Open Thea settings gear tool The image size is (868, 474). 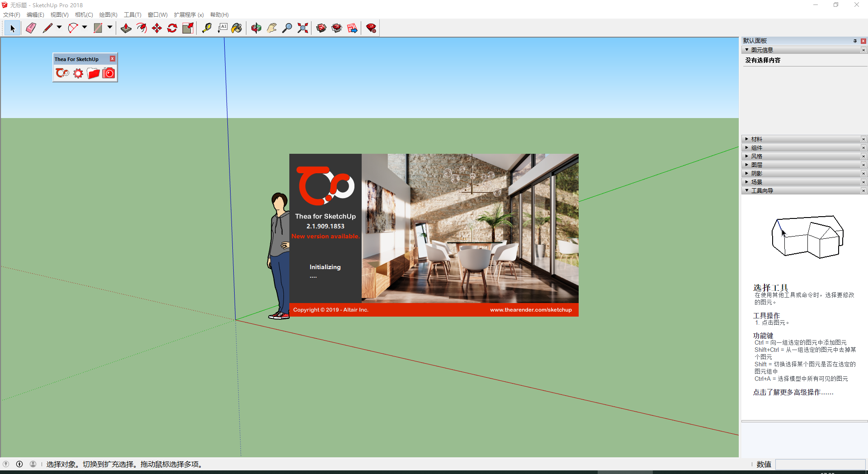pyautogui.click(x=78, y=73)
